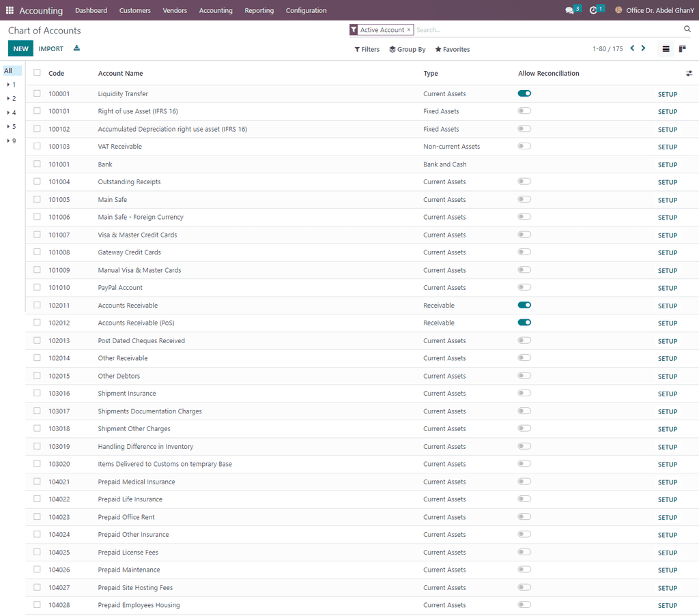Click the search magnifier icon
Screen dimensions: 699x616
pos(687,29)
